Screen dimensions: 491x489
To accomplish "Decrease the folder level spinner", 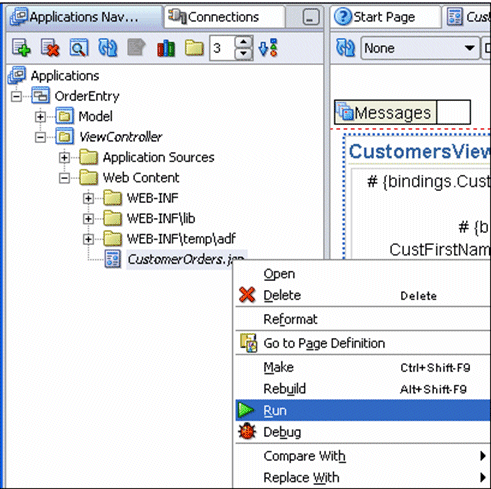I will click(244, 53).
